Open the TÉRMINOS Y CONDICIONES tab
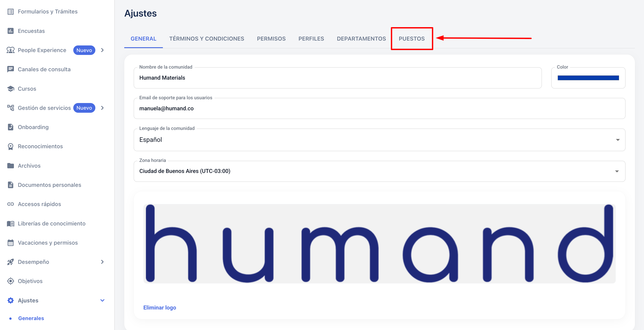The height and width of the screenshot is (330, 644). click(207, 39)
